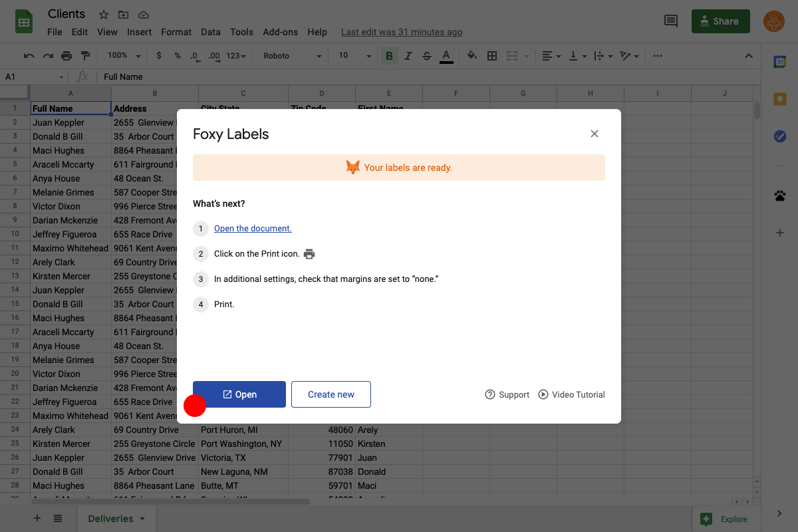
Task: Click the Print toolbar icon
Action: pyautogui.click(x=66, y=56)
